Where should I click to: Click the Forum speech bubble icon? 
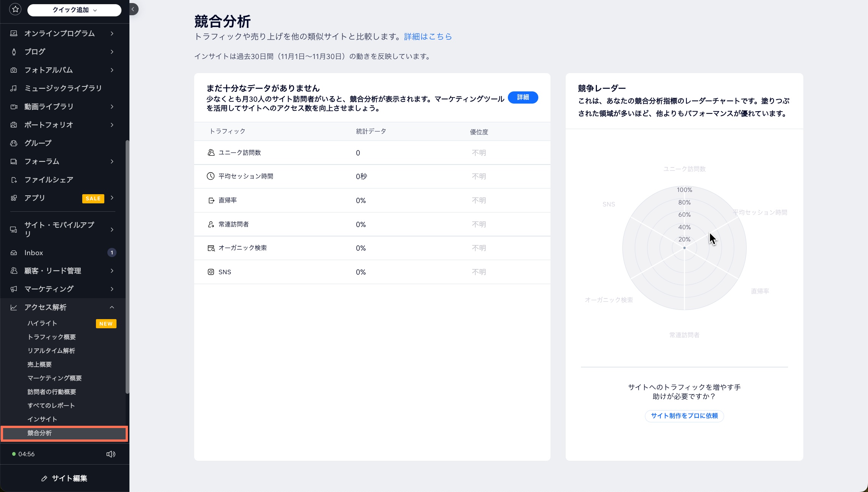coord(14,161)
